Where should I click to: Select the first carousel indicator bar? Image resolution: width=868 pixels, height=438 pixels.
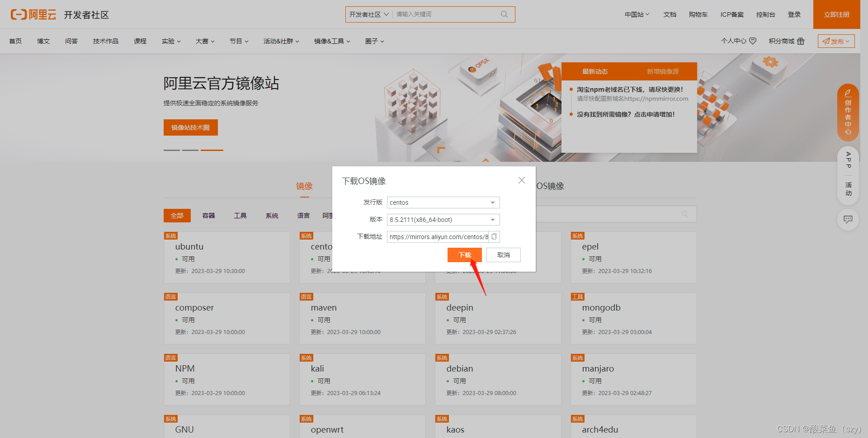(x=172, y=150)
